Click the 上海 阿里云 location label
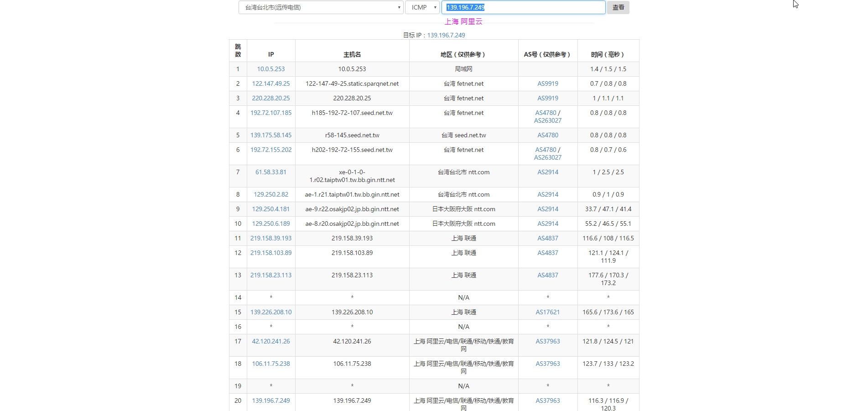The height and width of the screenshot is (411, 868). pyautogui.click(x=463, y=21)
